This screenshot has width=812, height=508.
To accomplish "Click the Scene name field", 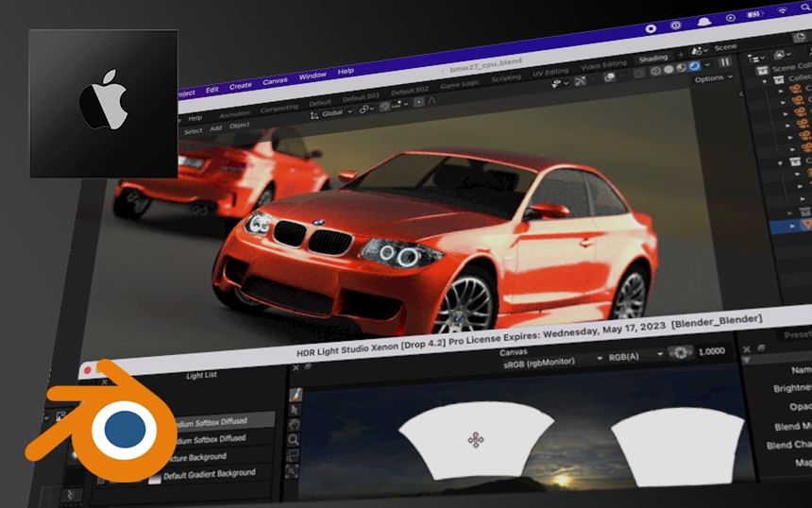I will 725,47.
